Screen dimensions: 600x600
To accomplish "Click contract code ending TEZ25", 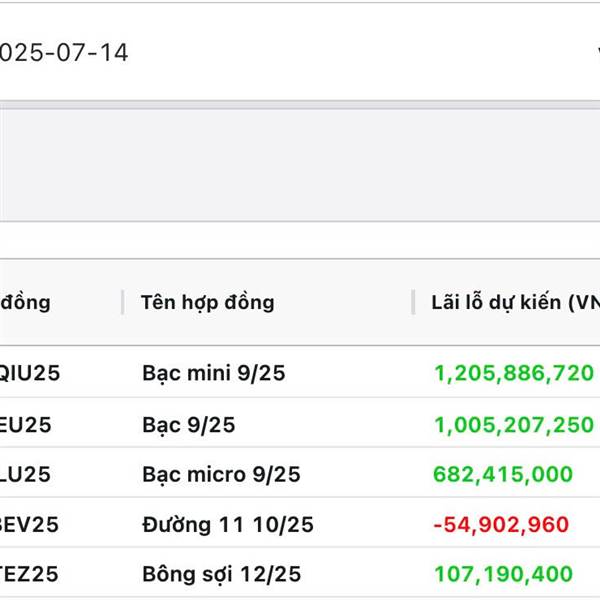I will pyautogui.click(x=29, y=574).
